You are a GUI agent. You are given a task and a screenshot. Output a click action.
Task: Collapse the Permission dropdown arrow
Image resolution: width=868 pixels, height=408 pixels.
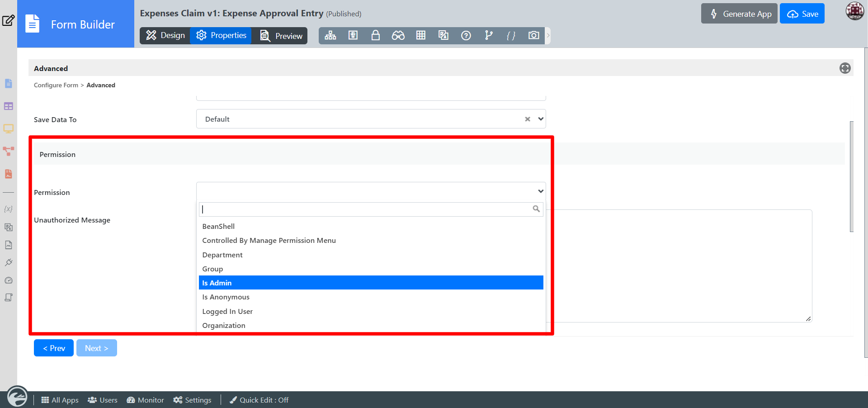[x=541, y=191]
